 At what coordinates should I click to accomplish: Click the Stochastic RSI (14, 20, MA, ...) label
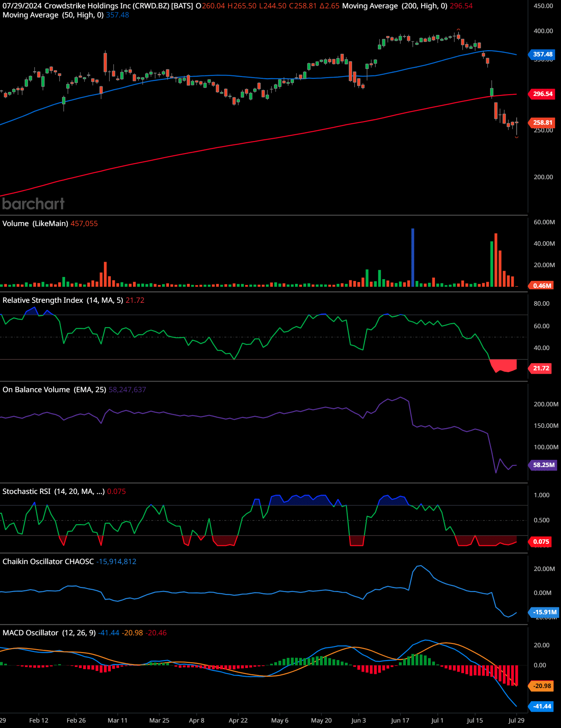click(53, 491)
